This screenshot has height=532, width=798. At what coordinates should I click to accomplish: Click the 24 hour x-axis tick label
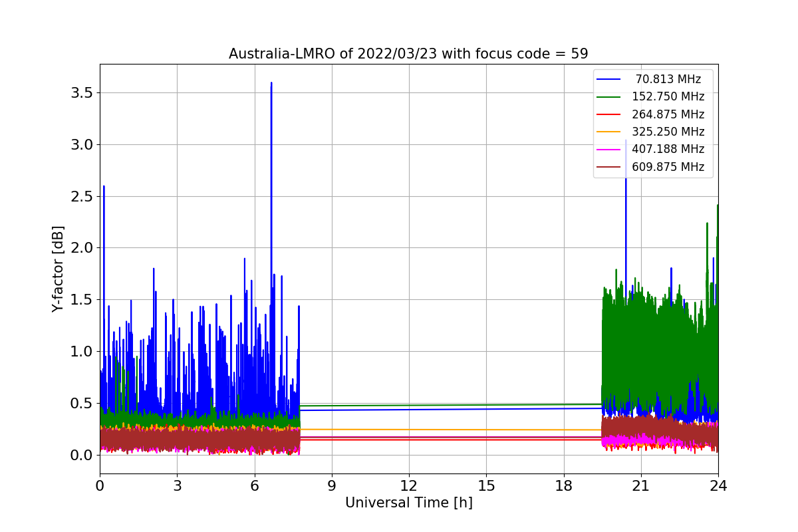718,486
